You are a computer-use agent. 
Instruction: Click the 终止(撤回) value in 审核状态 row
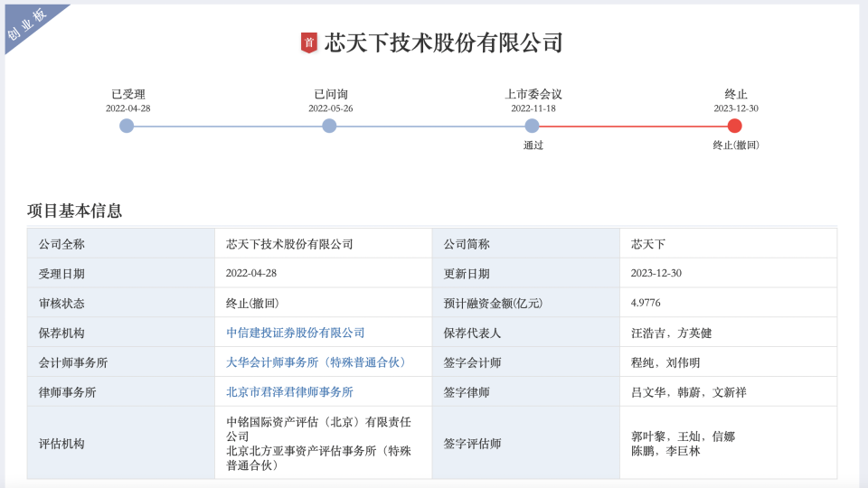tap(252, 304)
